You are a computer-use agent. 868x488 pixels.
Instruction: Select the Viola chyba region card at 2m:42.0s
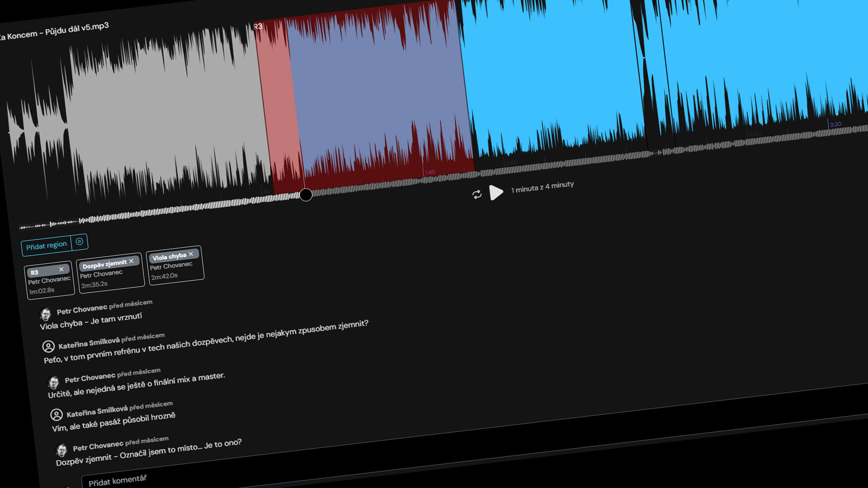(x=175, y=265)
